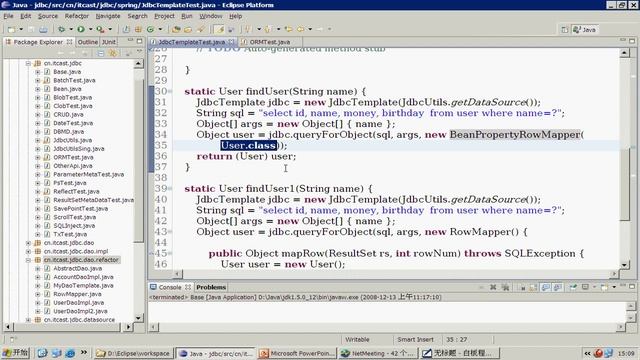Switch to the Outline tab

tap(88, 42)
